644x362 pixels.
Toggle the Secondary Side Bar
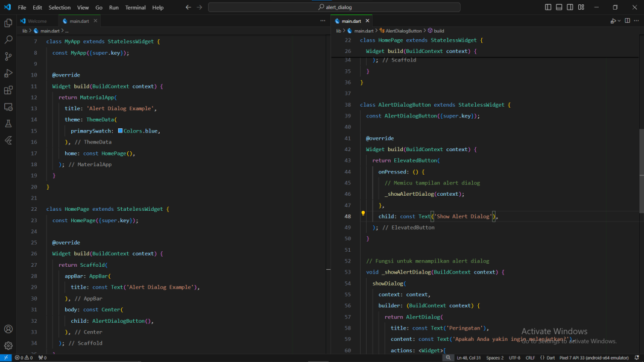click(569, 7)
